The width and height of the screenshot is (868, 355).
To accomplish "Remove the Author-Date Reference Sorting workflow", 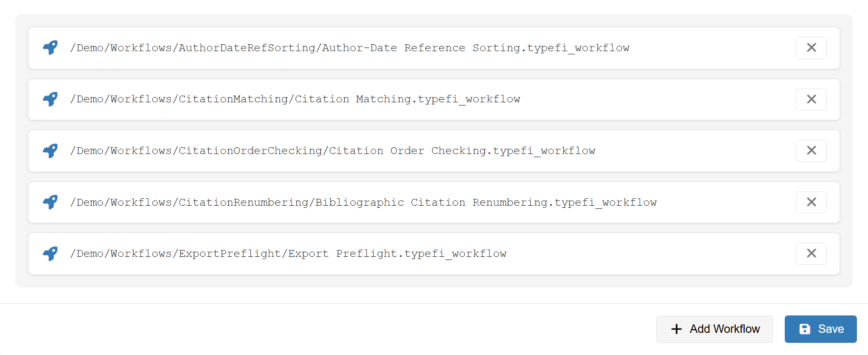I will [x=811, y=47].
